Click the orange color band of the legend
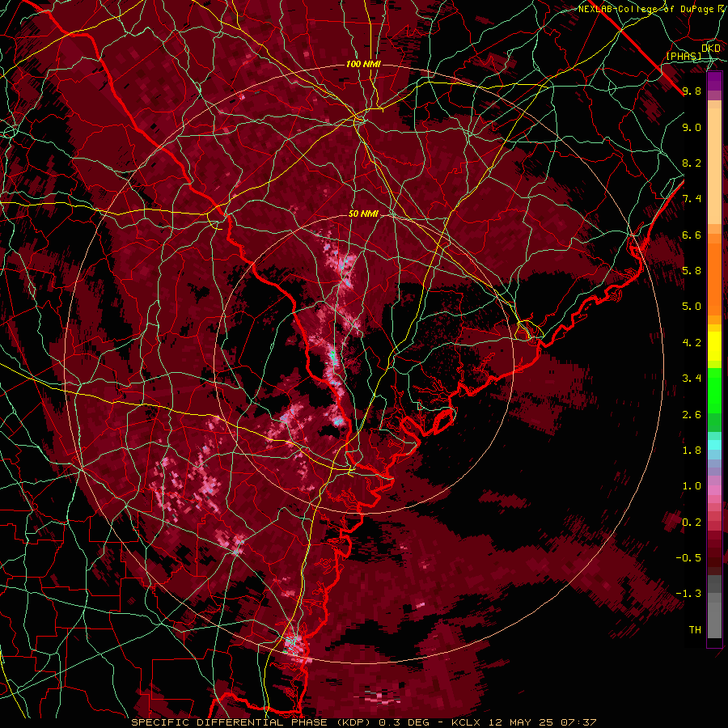 (714, 278)
